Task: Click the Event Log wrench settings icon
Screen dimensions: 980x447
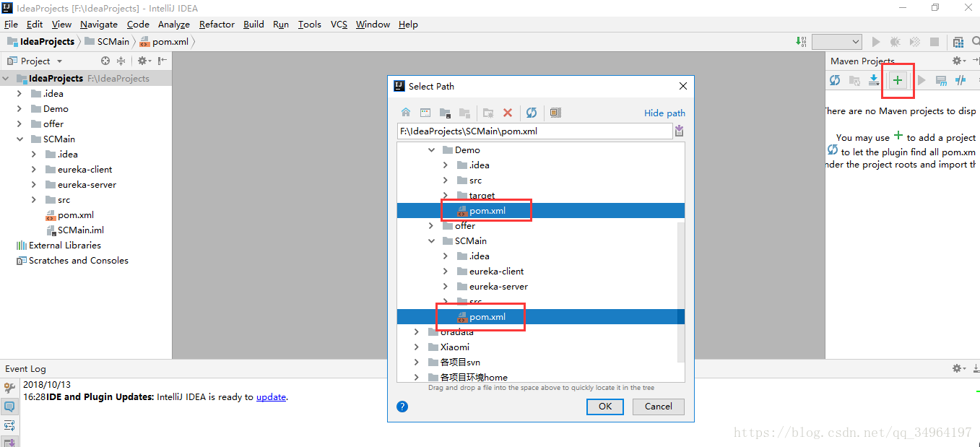Action: click(x=9, y=389)
